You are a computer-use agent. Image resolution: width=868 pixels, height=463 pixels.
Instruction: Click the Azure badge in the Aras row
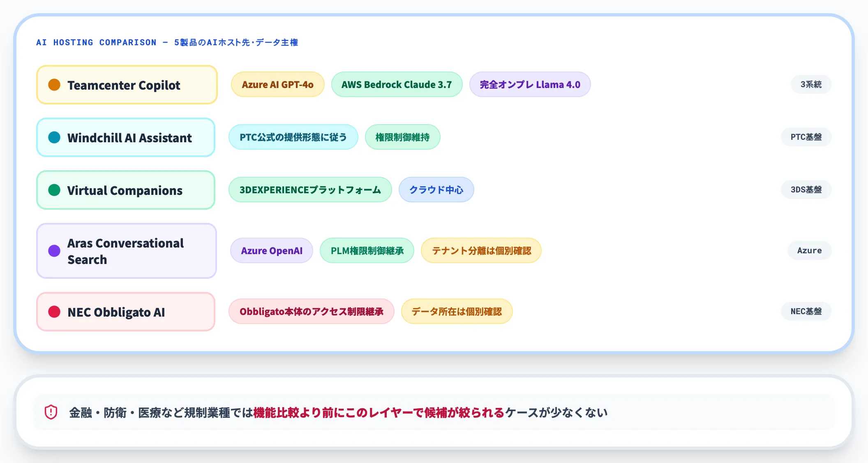click(809, 251)
